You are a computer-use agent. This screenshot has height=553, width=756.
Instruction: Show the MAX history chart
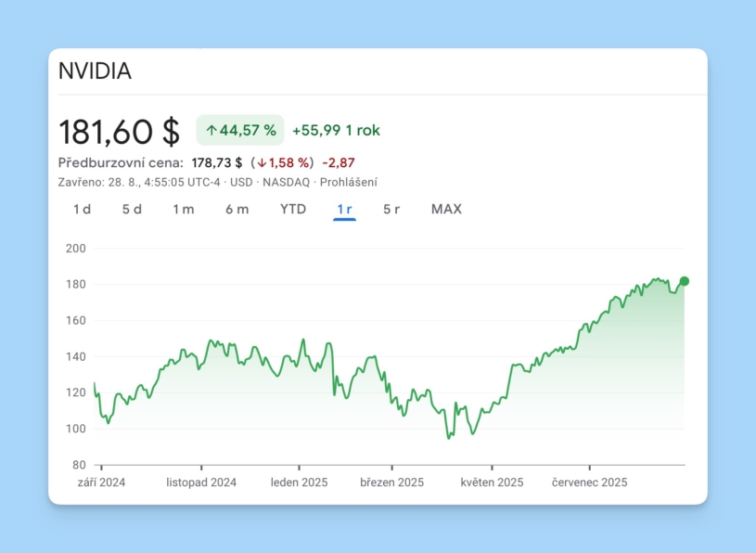[x=445, y=209]
